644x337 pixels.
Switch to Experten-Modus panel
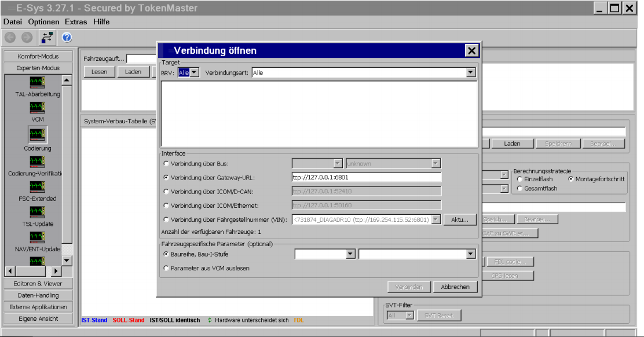click(38, 68)
